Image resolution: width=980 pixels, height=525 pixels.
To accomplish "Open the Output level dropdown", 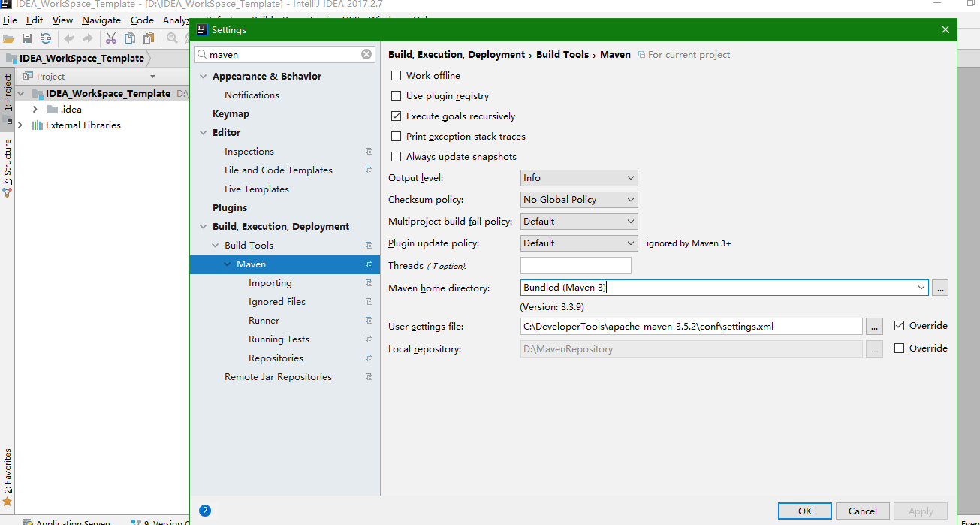I will (x=579, y=178).
